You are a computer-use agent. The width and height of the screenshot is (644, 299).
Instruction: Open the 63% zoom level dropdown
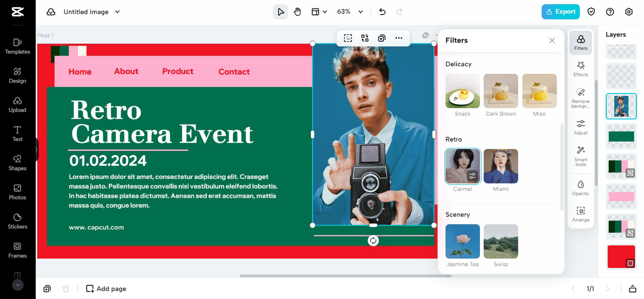(350, 12)
